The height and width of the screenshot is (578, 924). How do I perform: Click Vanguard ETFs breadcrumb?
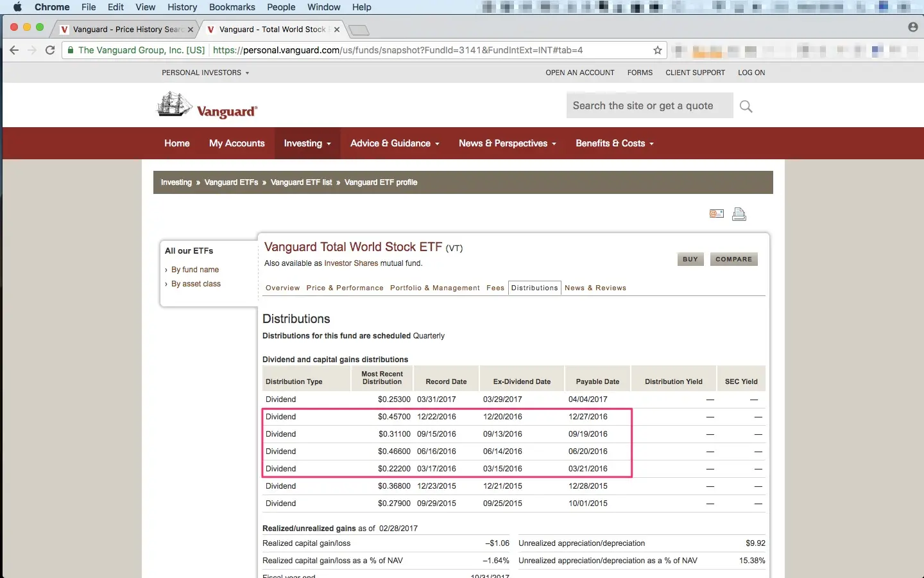click(x=231, y=182)
